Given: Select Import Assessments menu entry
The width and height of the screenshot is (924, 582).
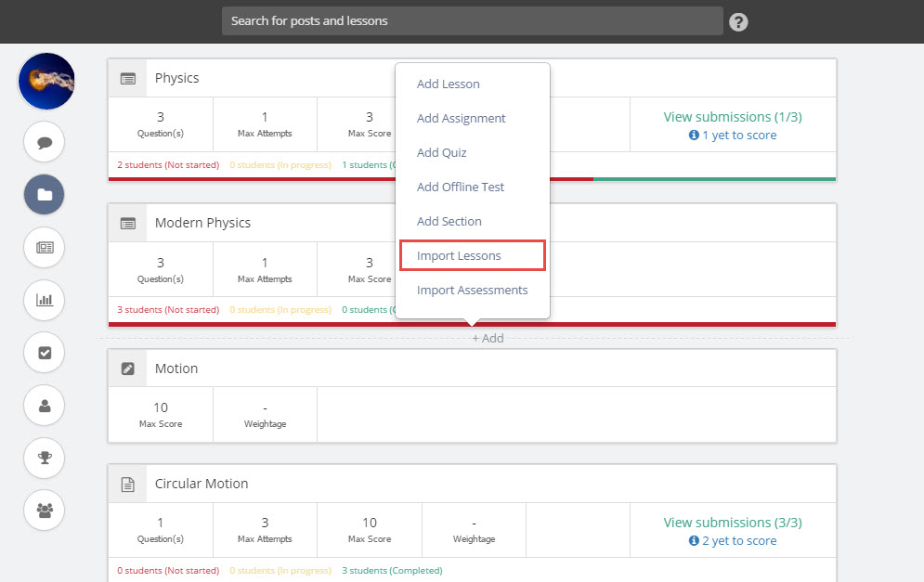Looking at the screenshot, I should click(473, 290).
